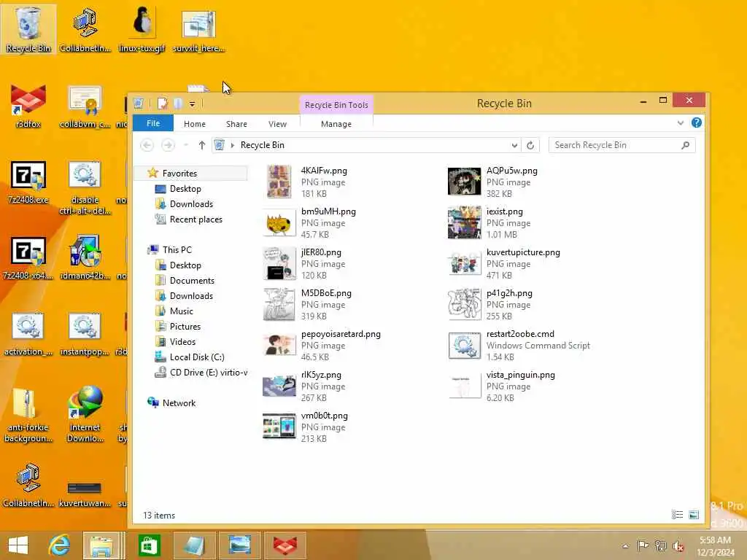Viewport: 747px width, 560px height.
Task: Click New Folder icon in quick access toolbar
Action: [x=178, y=104]
